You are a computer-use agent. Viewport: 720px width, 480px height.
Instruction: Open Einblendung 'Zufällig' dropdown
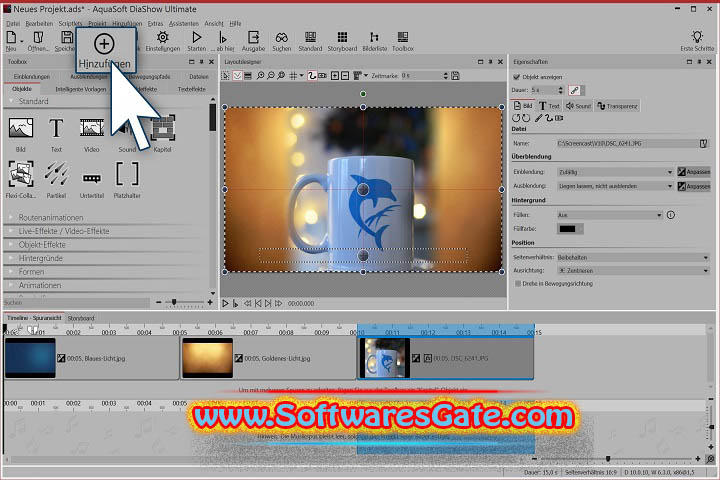(x=615, y=172)
